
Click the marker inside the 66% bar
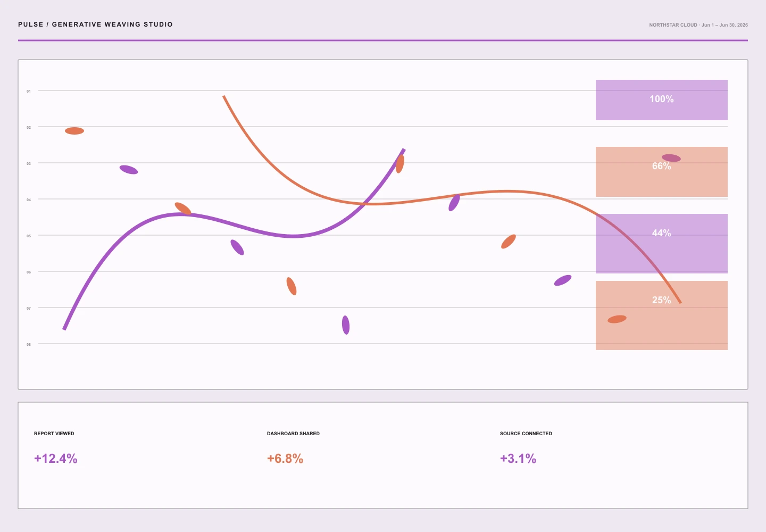pos(671,158)
